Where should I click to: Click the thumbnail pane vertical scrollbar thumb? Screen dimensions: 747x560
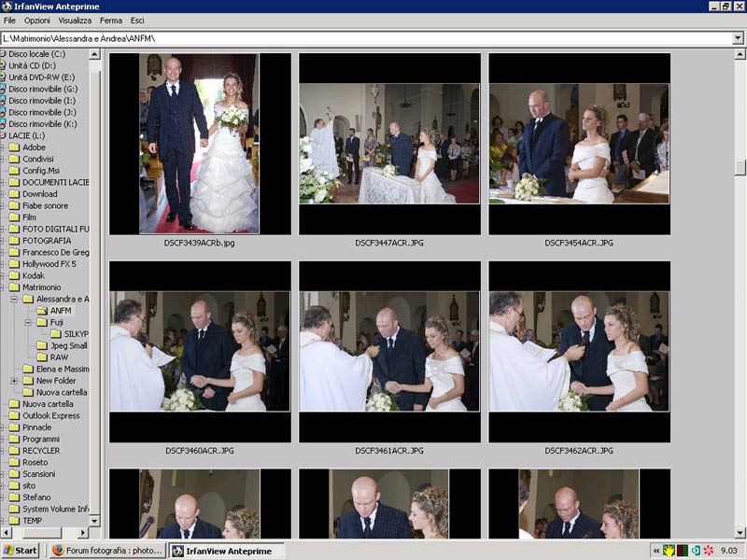point(740,168)
